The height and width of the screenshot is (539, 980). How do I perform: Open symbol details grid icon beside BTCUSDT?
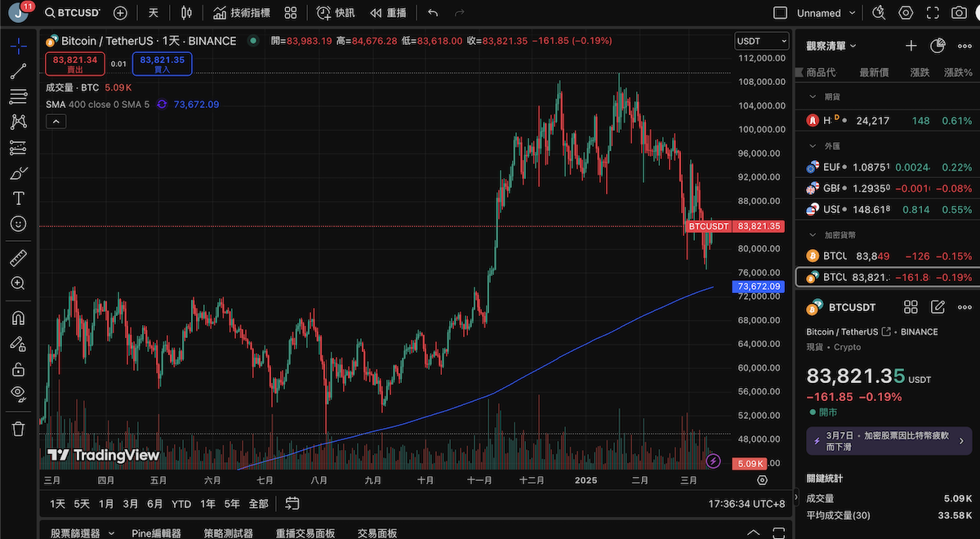[911, 307]
